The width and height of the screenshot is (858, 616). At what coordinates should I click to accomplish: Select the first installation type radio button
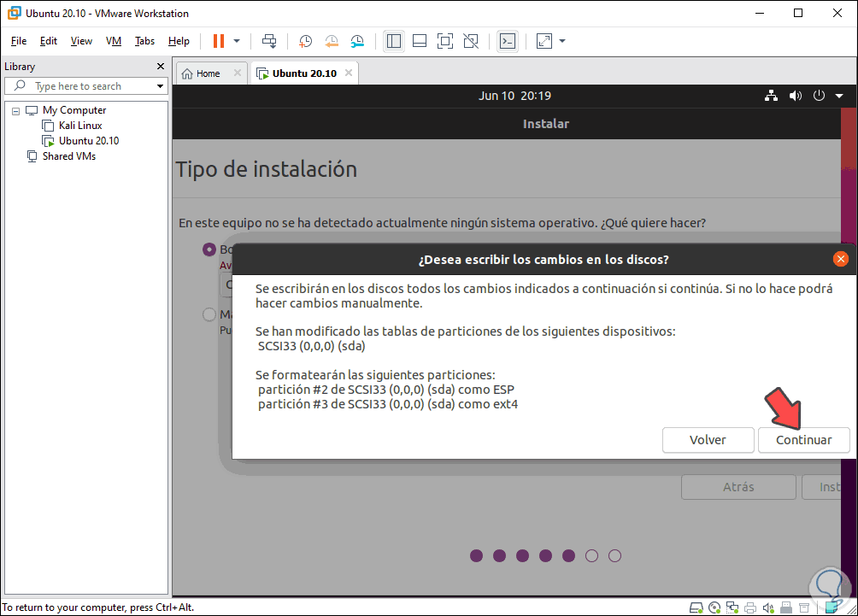click(x=209, y=249)
